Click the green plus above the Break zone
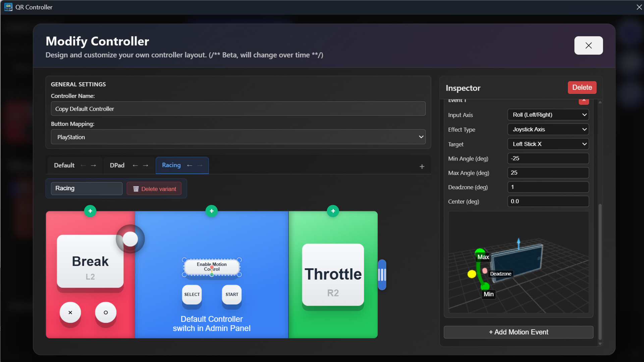The width and height of the screenshot is (644, 362). [x=90, y=211]
